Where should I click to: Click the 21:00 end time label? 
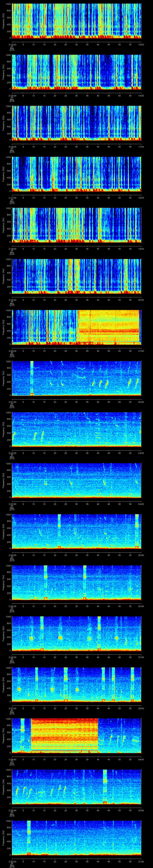pos(141,351)
